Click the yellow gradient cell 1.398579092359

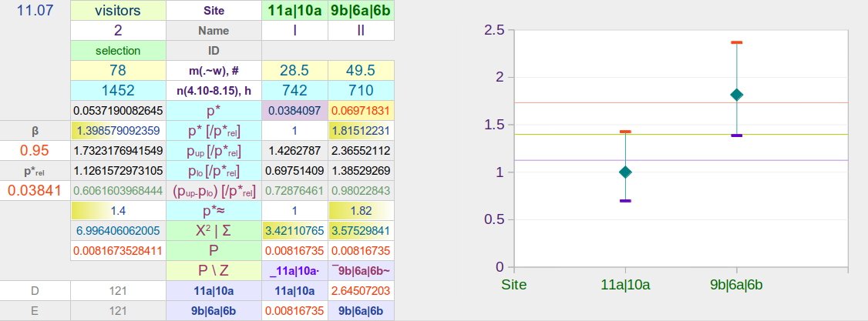118,130
